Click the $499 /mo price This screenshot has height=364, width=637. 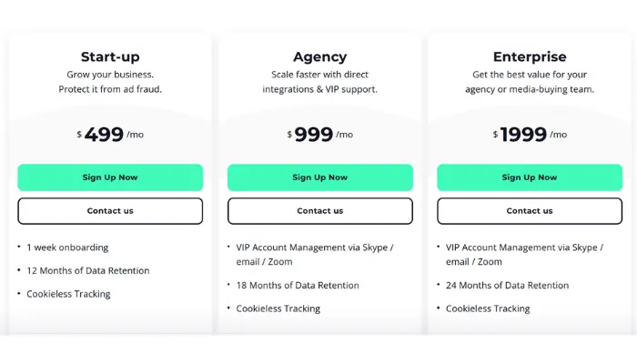(x=110, y=135)
